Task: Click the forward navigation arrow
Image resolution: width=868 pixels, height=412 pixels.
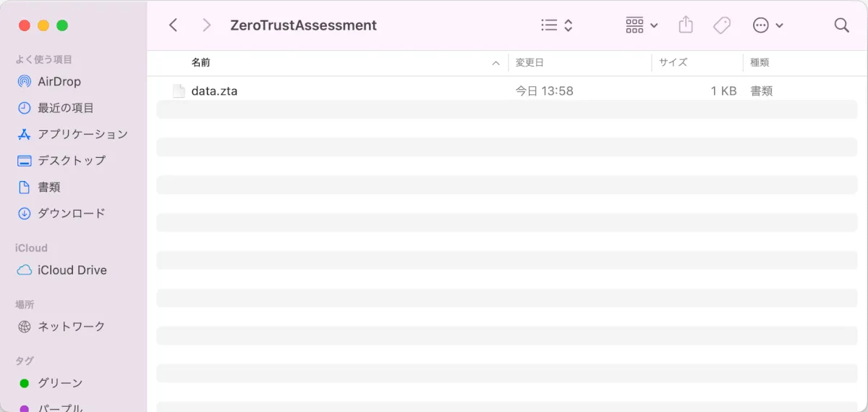Action: pos(207,25)
